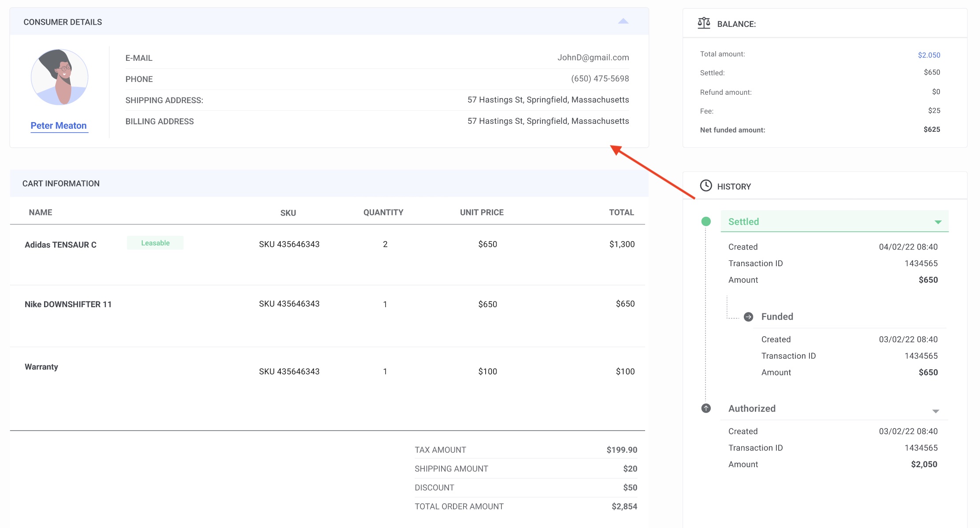Screen dimensions: 980x528
Task: Click the Funded history entry label
Action: click(777, 316)
